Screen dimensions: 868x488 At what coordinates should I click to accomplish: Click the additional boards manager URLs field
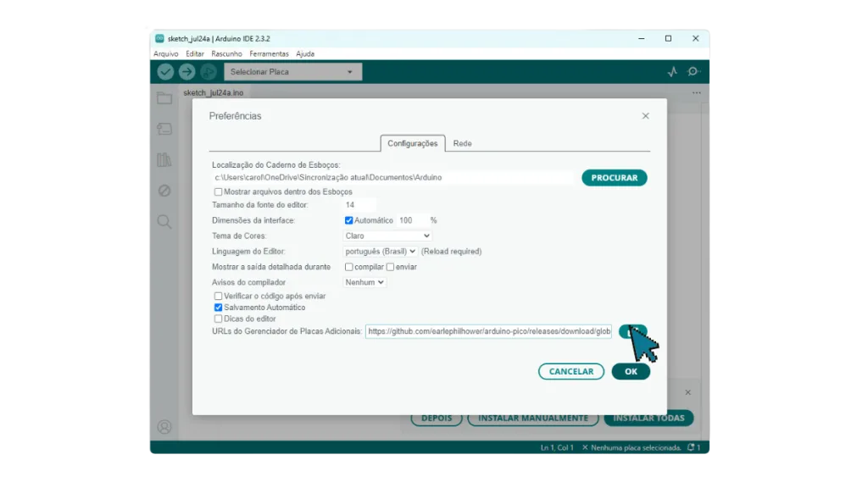(x=488, y=331)
